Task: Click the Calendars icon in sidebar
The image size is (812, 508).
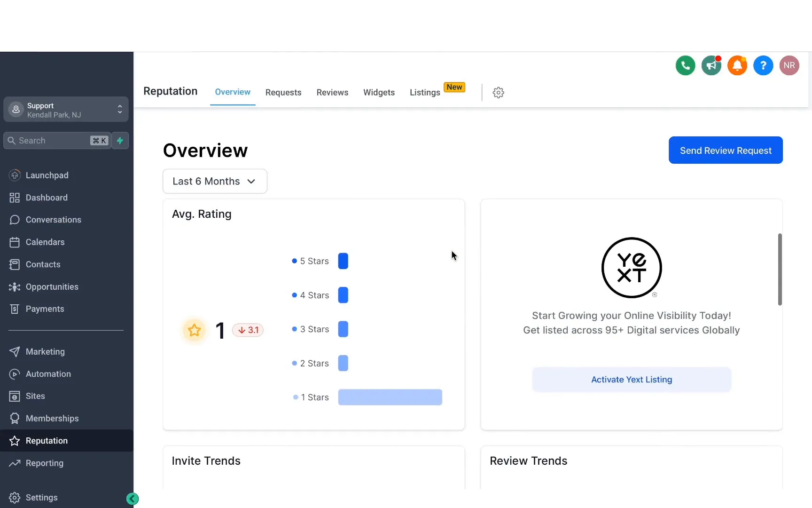Action: point(15,242)
